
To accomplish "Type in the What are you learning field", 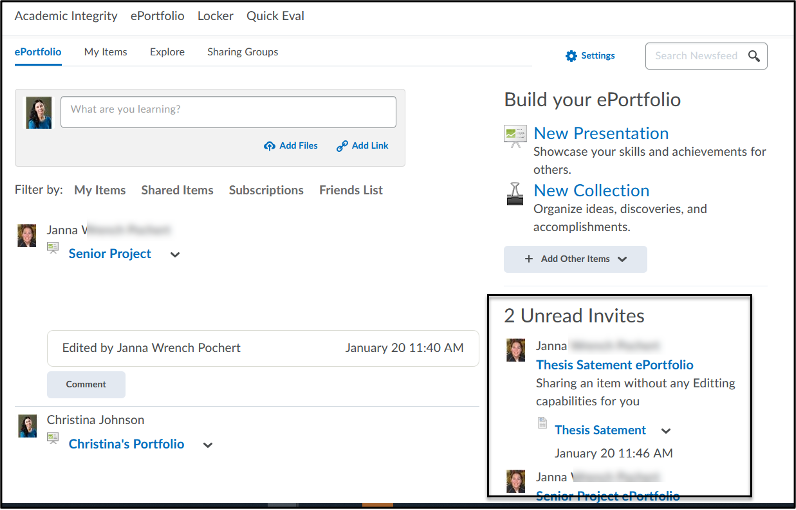I will tap(228, 110).
